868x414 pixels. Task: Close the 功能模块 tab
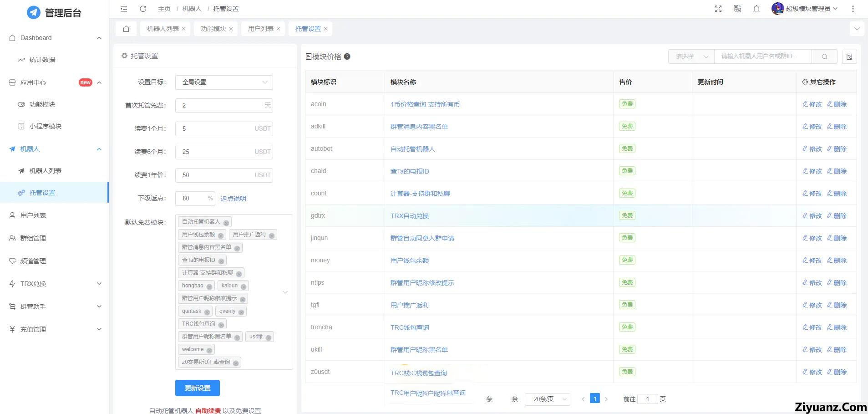[x=231, y=29]
